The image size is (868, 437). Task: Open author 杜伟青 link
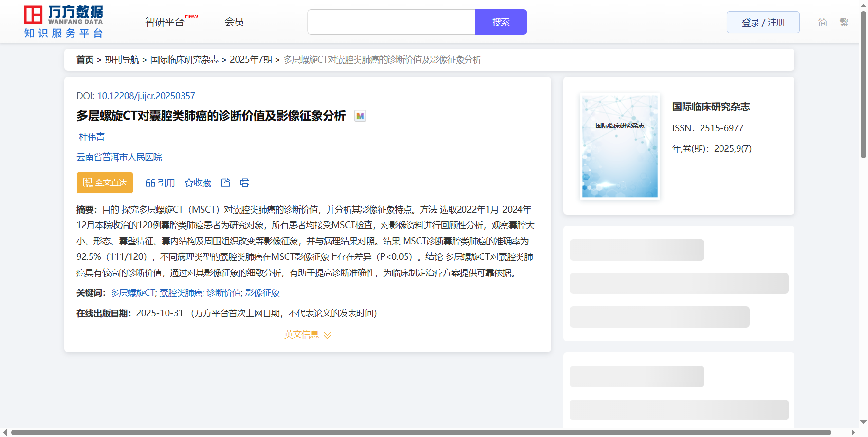(92, 137)
